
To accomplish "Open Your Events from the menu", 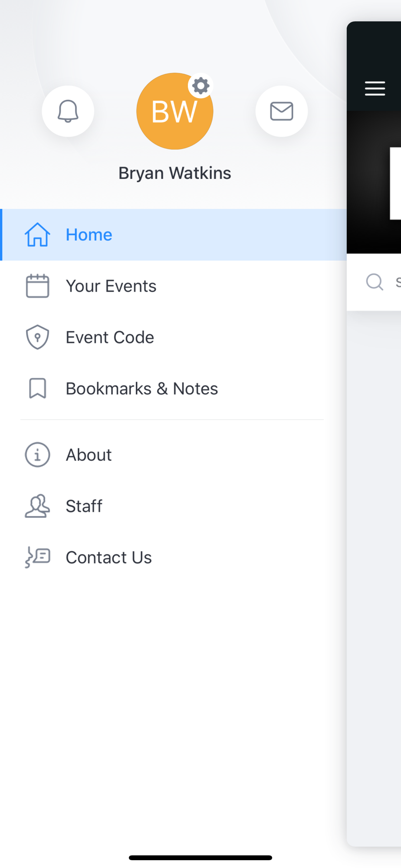I will [174, 286].
